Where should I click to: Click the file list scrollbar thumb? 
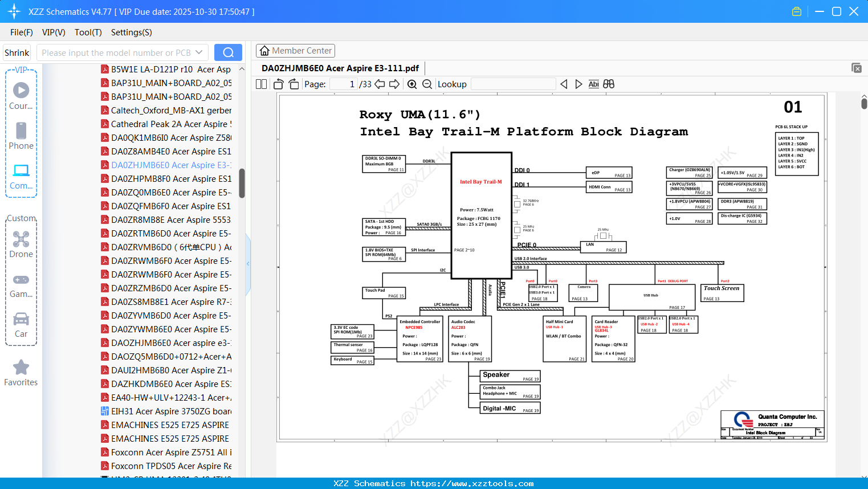(x=242, y=183)
